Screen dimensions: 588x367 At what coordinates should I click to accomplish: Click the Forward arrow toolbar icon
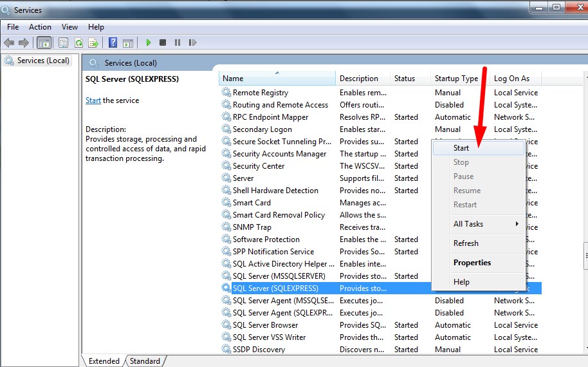(24, 42)
